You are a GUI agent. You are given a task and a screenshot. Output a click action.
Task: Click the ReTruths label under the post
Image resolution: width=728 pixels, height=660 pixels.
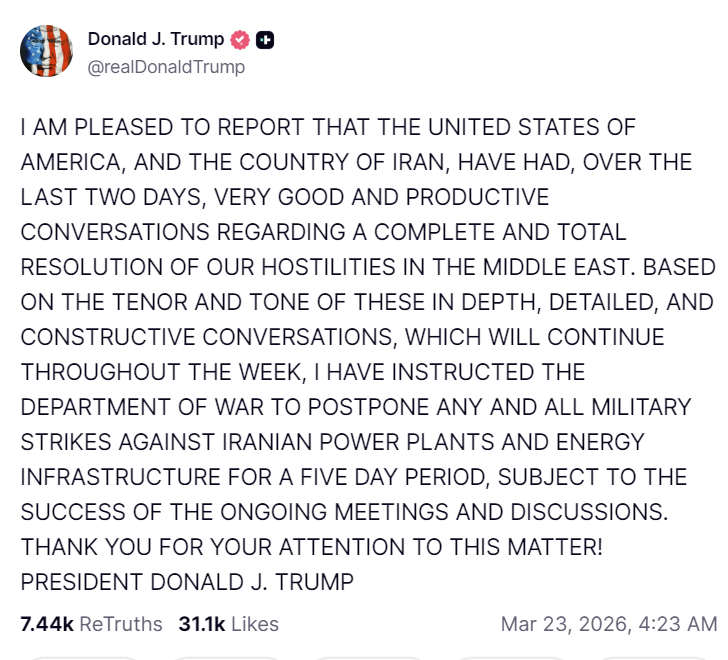click(120, 624)
